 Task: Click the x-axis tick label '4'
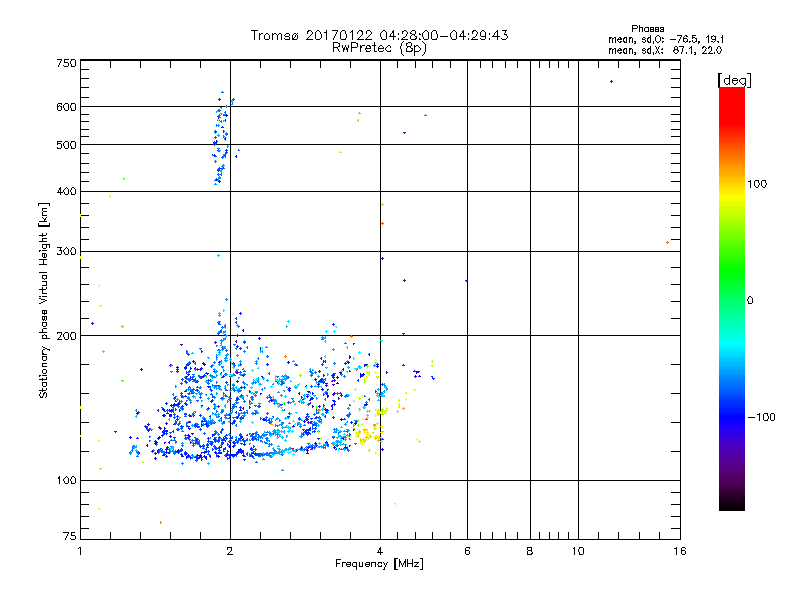point(380,551)
